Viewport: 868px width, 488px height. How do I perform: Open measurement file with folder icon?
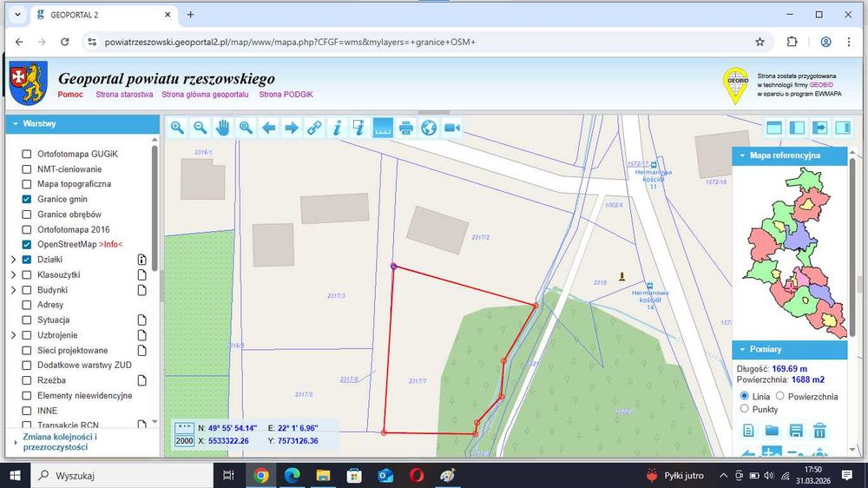(x=773, y=431)
